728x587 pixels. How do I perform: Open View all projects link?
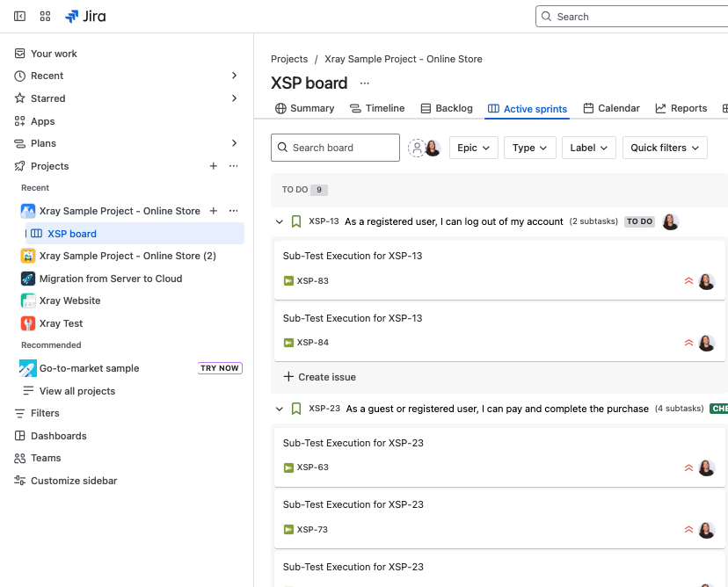coord(77,391)
